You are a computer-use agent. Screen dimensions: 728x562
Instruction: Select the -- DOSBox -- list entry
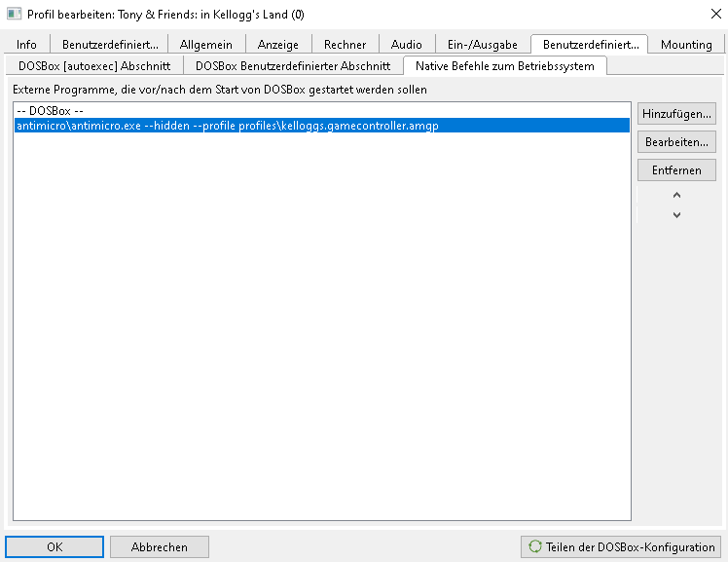[51, 111]
